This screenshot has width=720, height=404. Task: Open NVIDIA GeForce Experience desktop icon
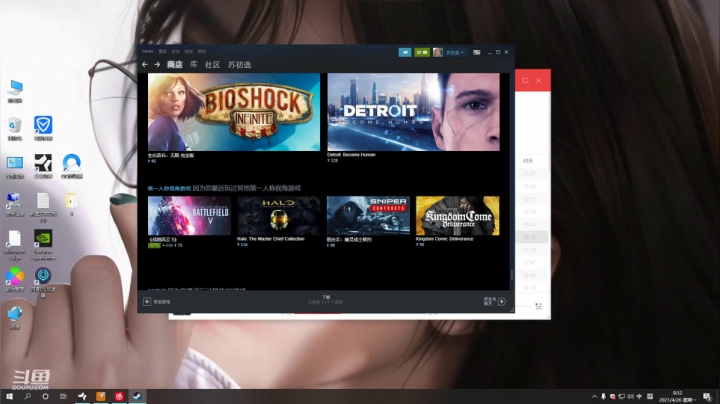[43, 245]
